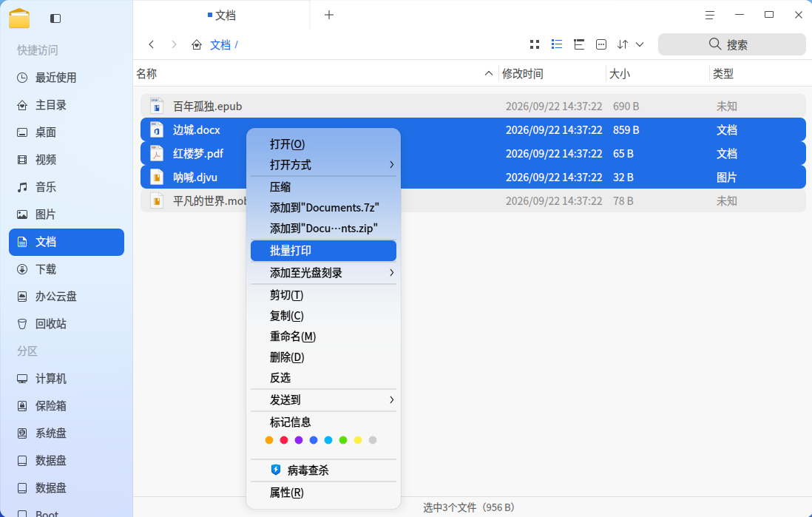812x517 pixels.
Task: Tag files with purple color dot
Action: (x=299, y=440)
